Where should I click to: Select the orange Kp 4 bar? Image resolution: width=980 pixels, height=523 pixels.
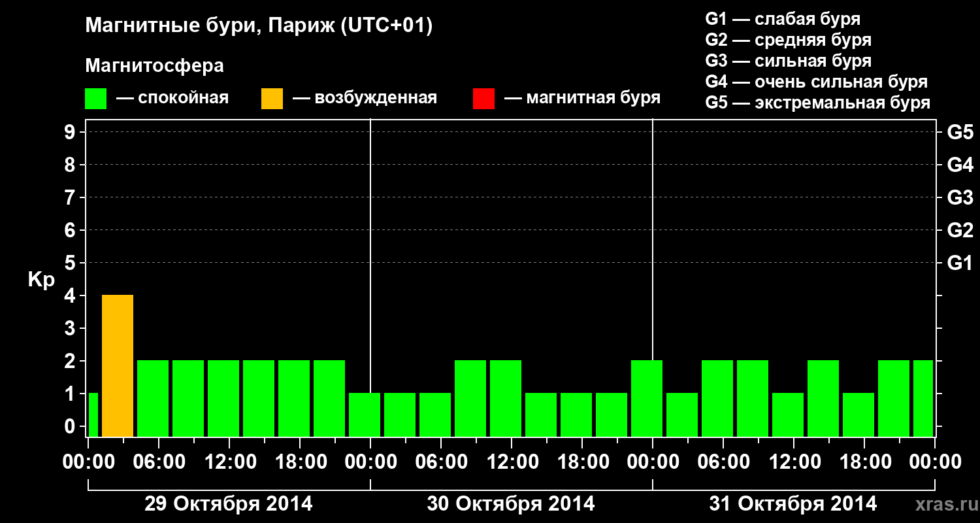point(118,365)
